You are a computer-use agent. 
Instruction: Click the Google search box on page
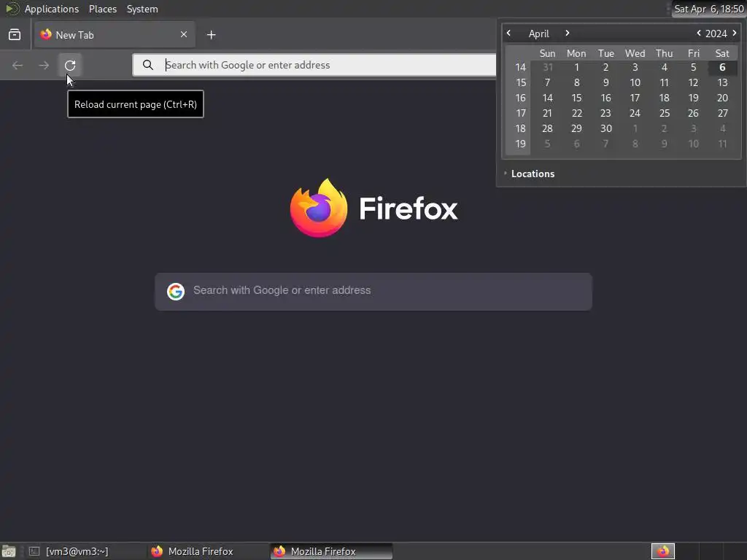pyautogui.click(x=373, y=292)
